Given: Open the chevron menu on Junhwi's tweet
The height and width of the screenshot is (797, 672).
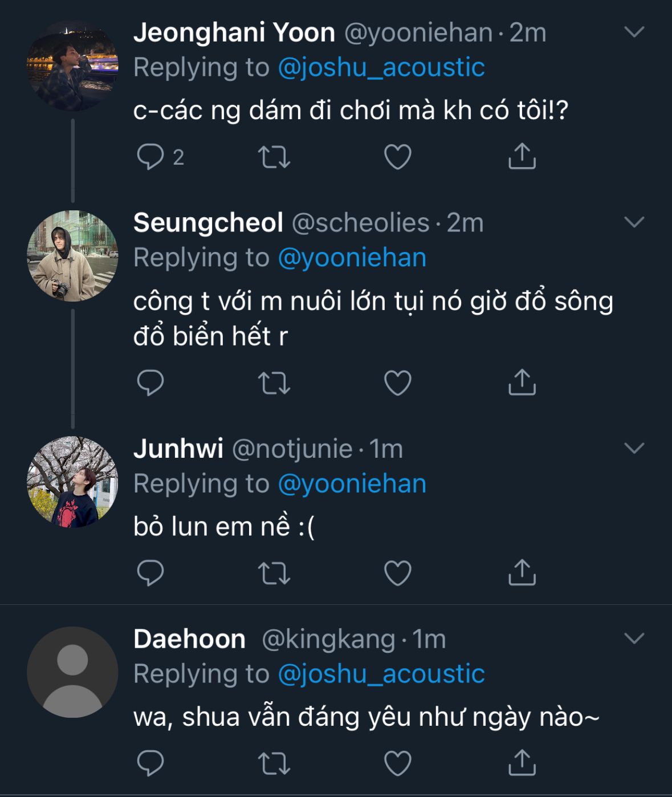Looking at the screenshot, I should click(x=634, y=448).
